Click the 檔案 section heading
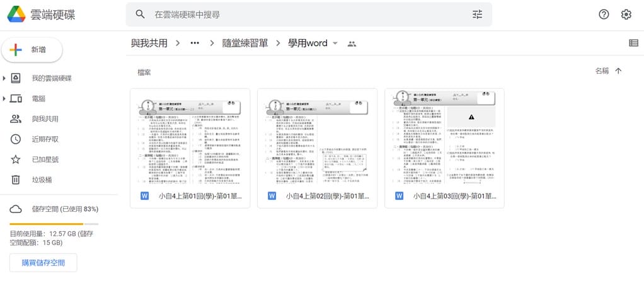 [144, 72]
